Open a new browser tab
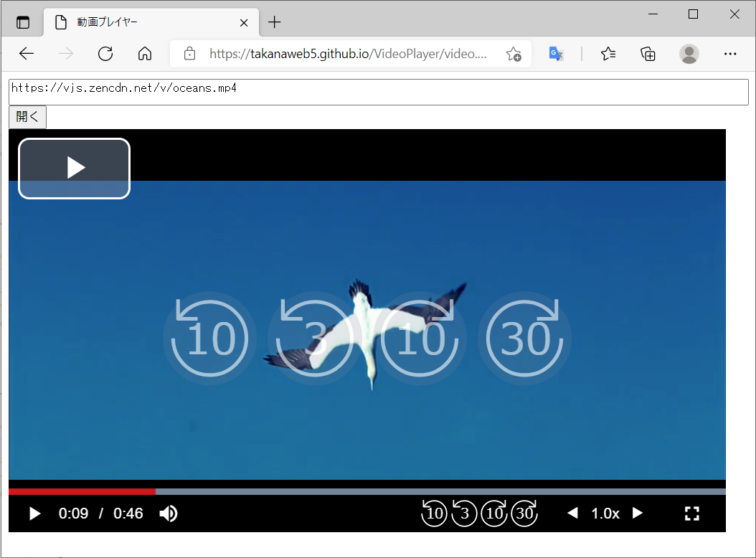The image size is (756, 558). [275, 22]
